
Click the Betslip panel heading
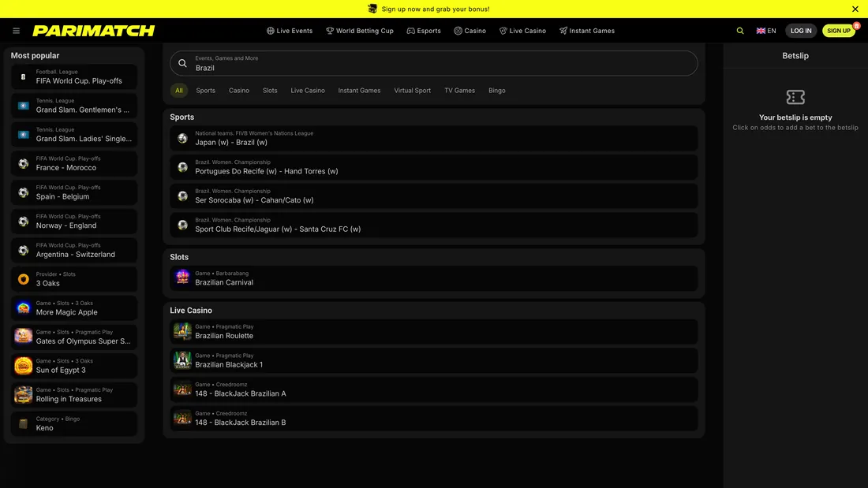point(795,56)
